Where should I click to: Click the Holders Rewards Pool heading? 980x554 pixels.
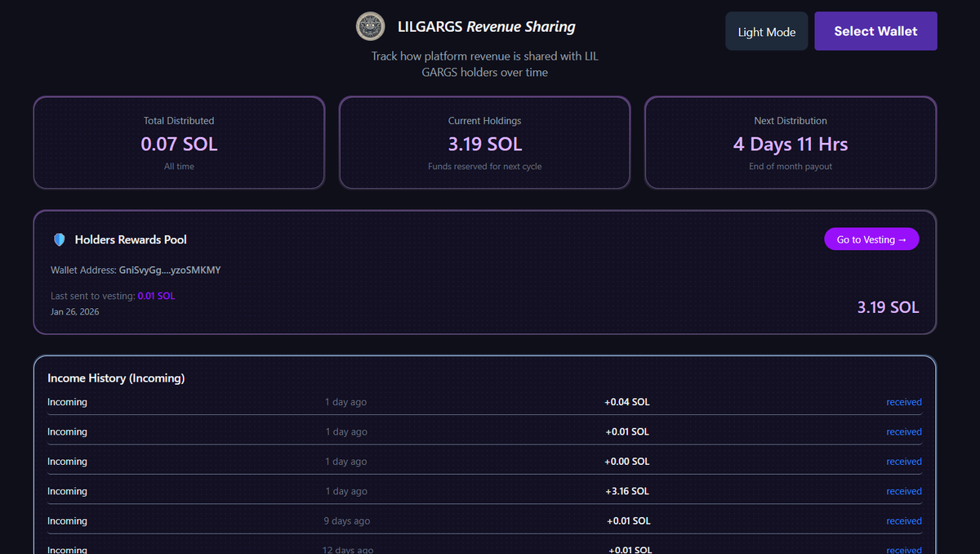131,239
